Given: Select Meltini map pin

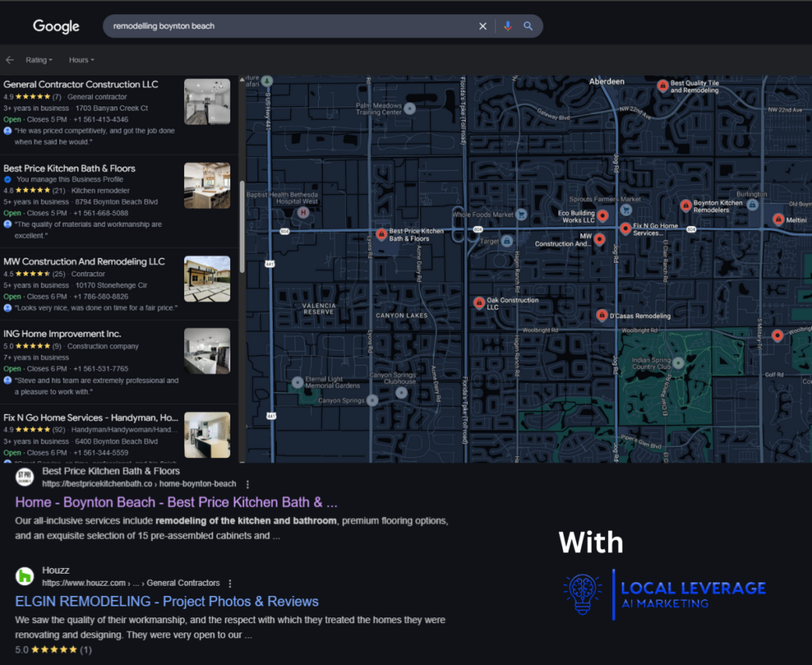Looking at the screenshot, I should 779,220.
